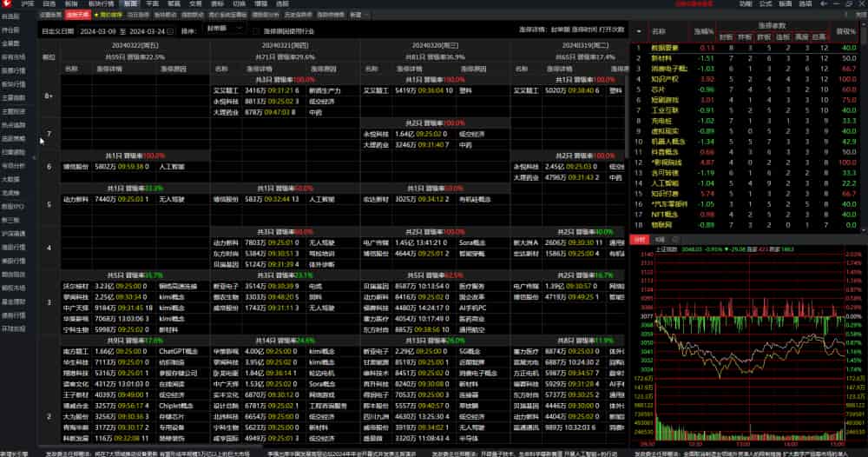Click 艾艾精工 stock under 20240321
This screenshot has width=868, height=457.
226,90
